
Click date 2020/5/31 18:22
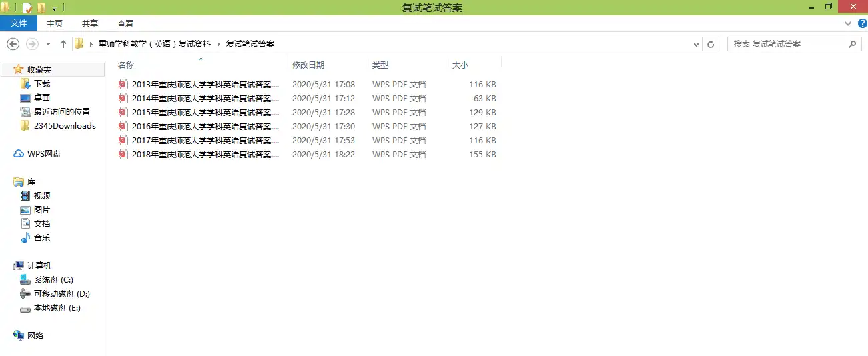click(324, 155)
